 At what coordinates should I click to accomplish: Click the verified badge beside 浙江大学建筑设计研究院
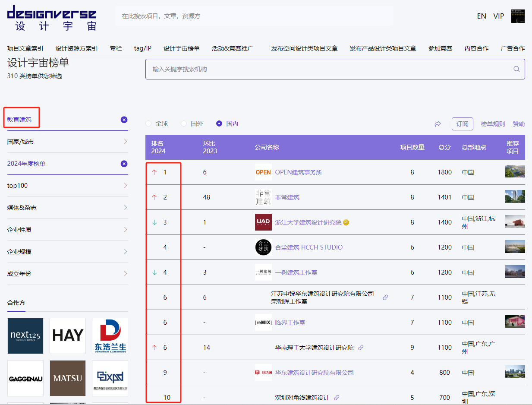tap(346, 222)
